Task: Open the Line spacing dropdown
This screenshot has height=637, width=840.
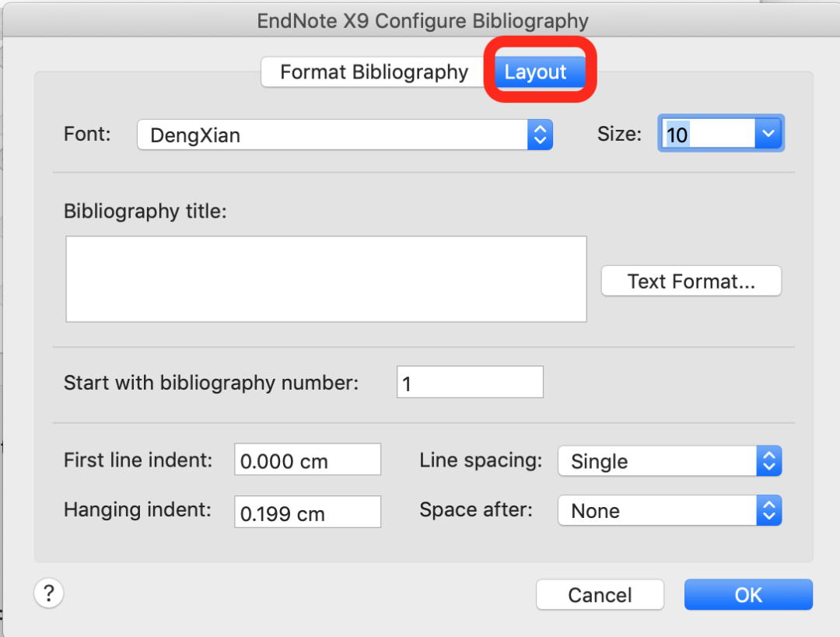Action: click(x=670, y=460)
